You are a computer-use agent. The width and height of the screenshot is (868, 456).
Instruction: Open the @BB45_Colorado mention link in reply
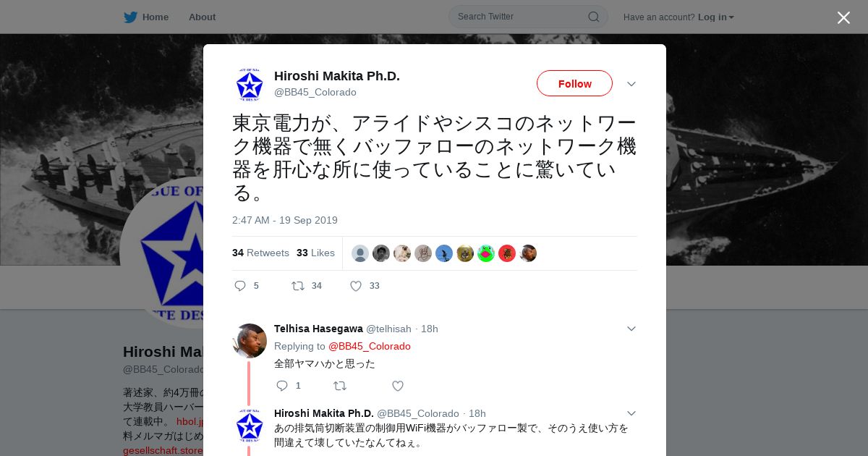point(370,346)
